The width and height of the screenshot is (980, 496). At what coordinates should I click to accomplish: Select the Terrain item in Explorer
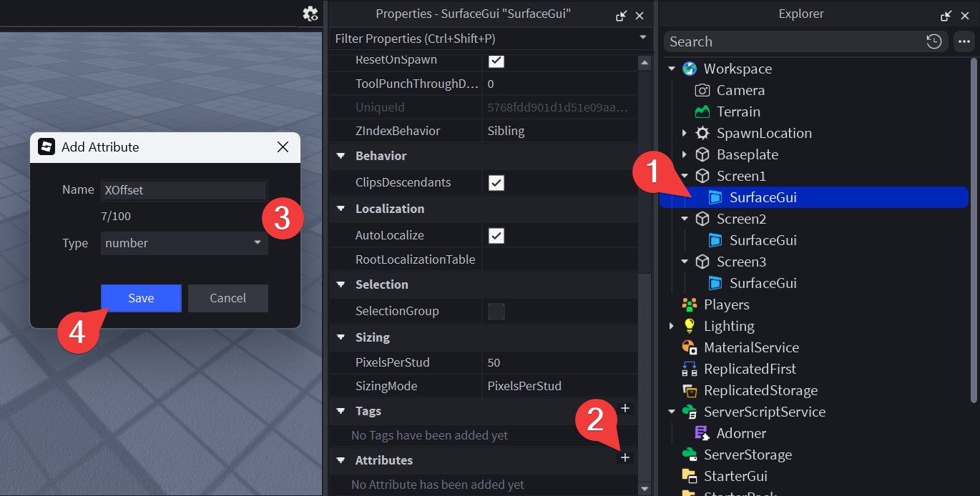738,111
